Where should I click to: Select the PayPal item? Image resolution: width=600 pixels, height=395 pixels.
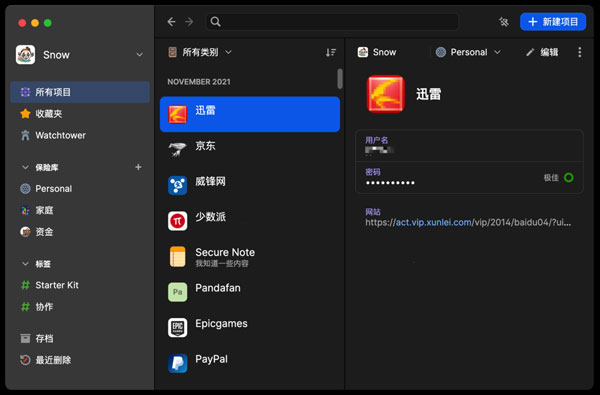point(250,363)
